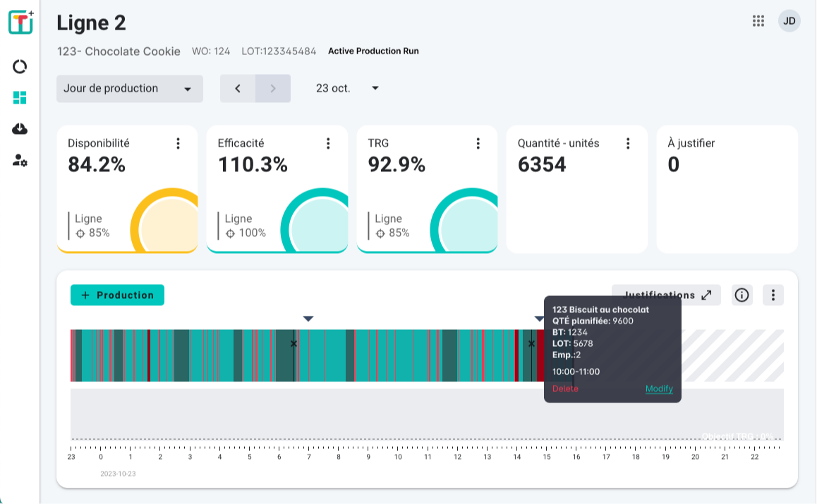Viewport: 817px width, 504px height.
Task: Open the donut chart sidebar icon
Action: pyautogui.click(x=20, y=66)
